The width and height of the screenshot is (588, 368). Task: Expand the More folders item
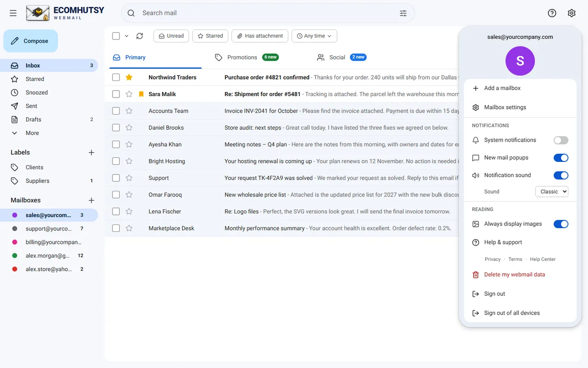49,133
